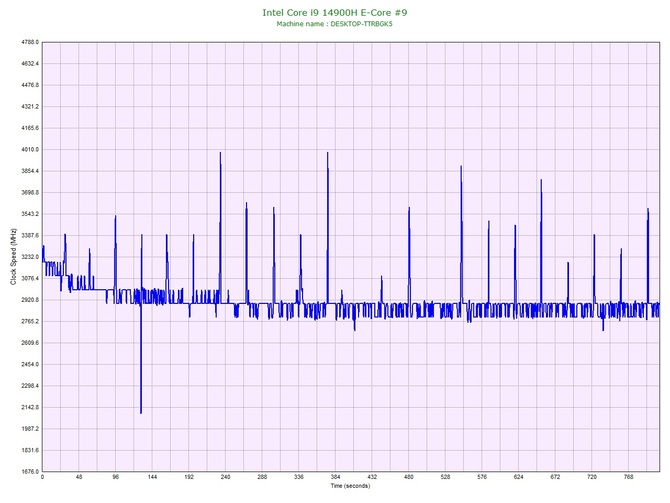
Task: Click the 2142.8 y-axis value
Action: tap(30, 407)
